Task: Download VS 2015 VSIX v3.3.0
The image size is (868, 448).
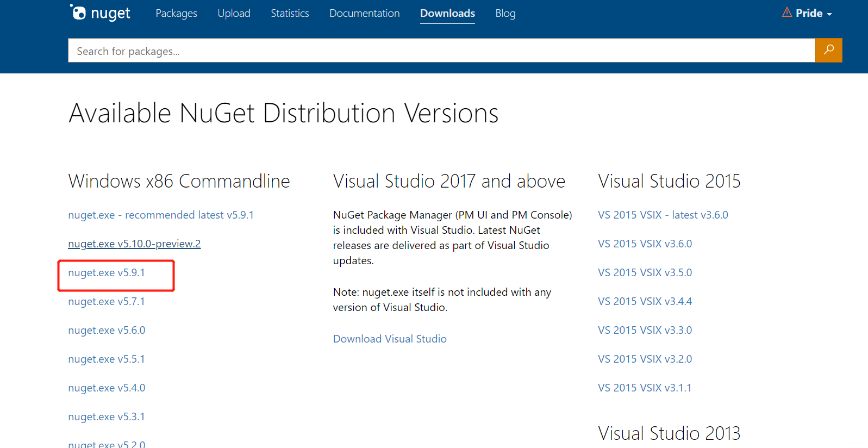Action: pyautogui.click(x=645, y=330)
